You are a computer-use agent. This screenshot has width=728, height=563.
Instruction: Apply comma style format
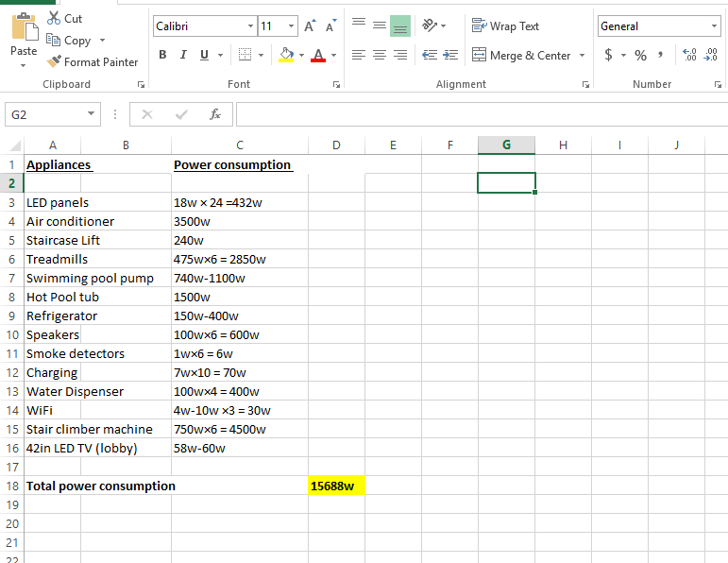coord(660,56)
